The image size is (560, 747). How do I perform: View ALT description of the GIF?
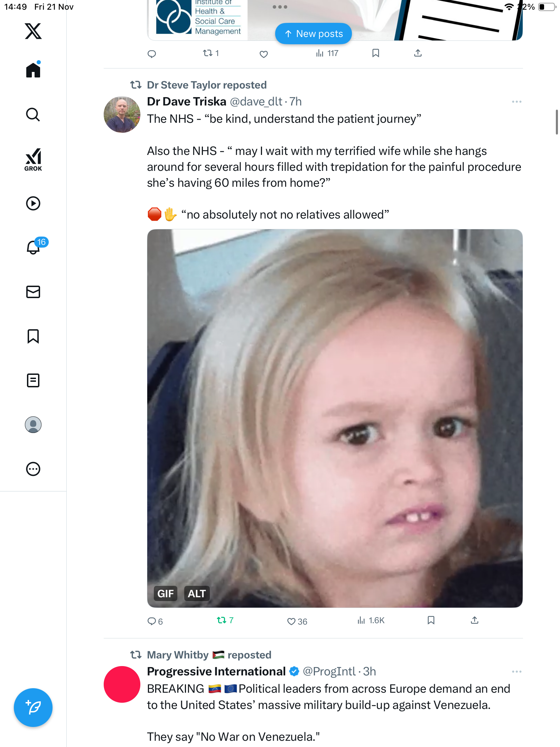click(197, 593)
